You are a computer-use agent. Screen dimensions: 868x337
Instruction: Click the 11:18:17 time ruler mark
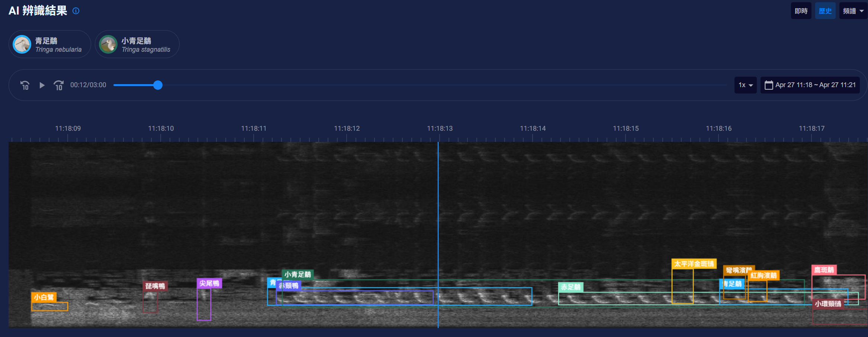811,128
